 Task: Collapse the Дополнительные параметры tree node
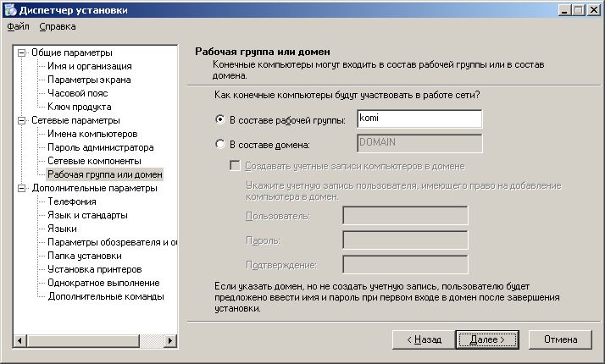(22, 188)
